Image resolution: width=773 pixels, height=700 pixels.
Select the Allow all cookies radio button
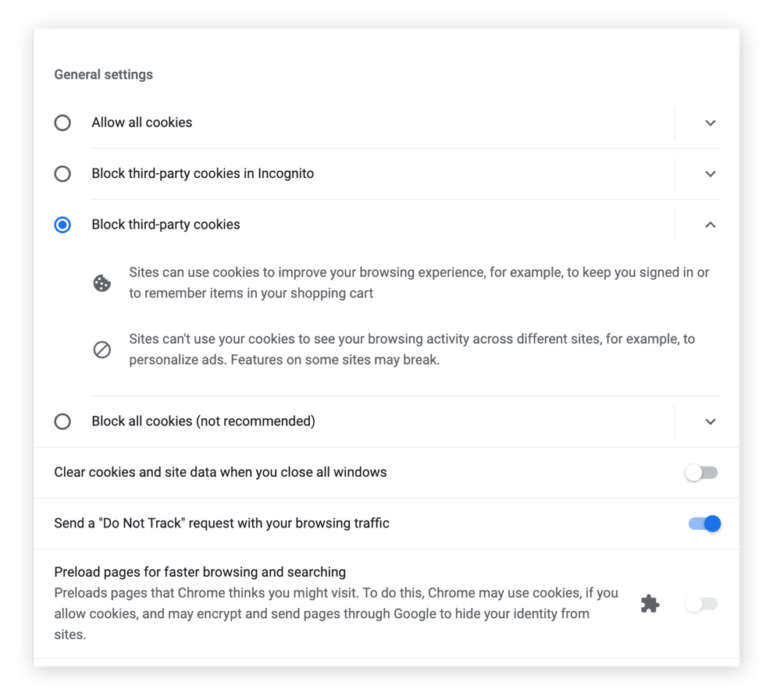click(62, 123)
